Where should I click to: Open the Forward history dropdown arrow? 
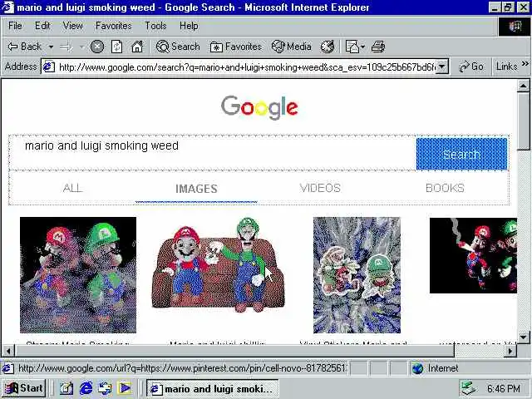[81, 47]
